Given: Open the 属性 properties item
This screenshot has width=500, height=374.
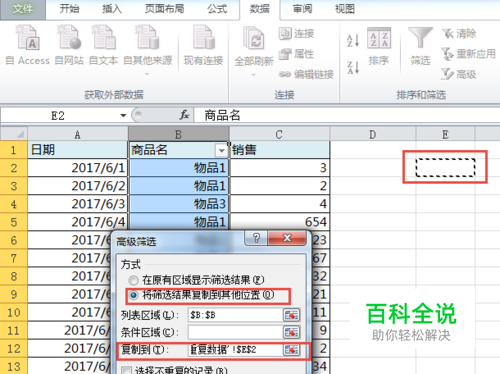Looking at the screenshot, I should click(x=296, y=54).
